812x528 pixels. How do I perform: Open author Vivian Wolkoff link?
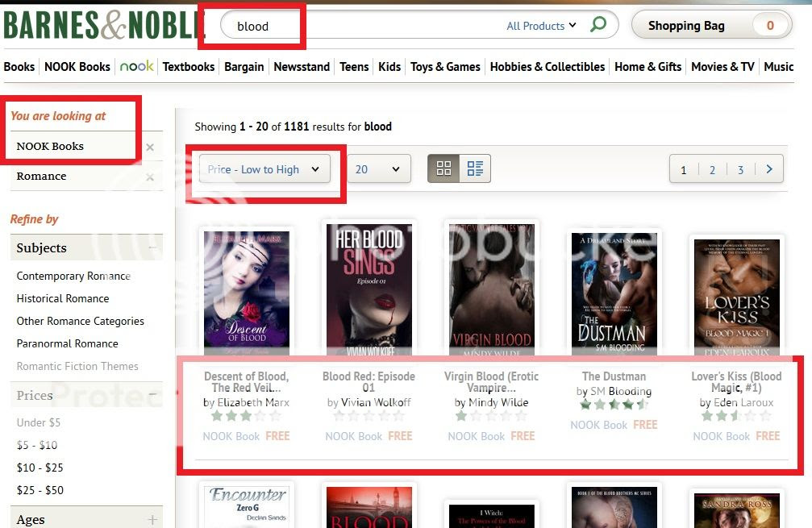(376, 402)
